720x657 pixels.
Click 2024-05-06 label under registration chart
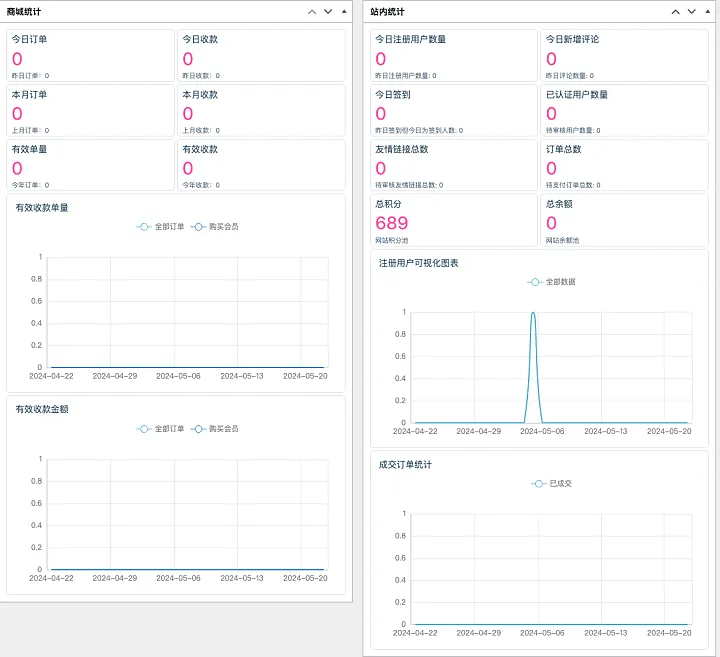pos(542,432)
